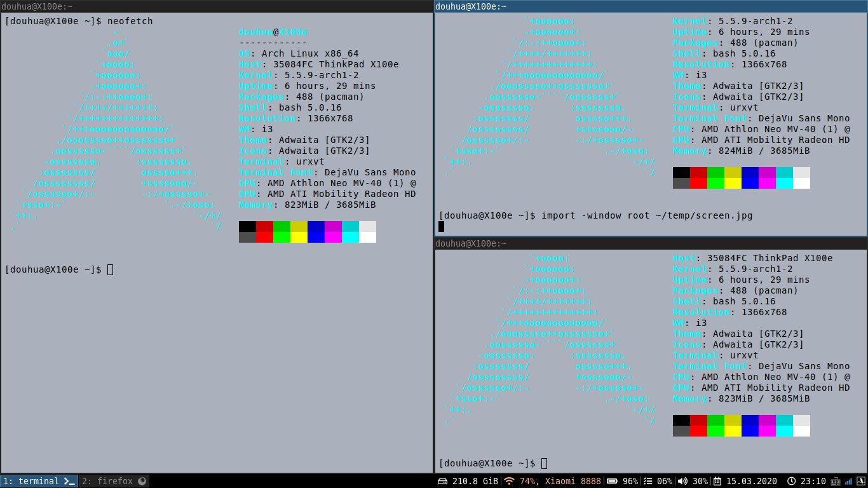
Task: Open the calendar icon next to 15.03.2020
Action: pos(716,481)
